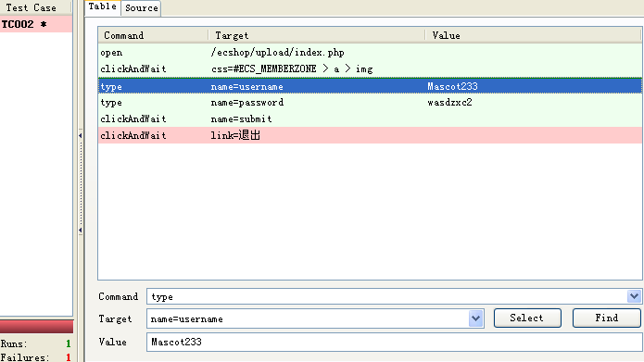Collapse the test case pane using upper splitter arrow
644x362 pixels.
(81, 135)
